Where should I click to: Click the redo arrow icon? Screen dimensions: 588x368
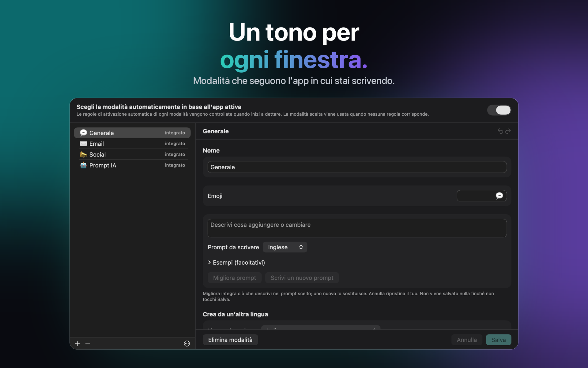(x=508, y=131)
